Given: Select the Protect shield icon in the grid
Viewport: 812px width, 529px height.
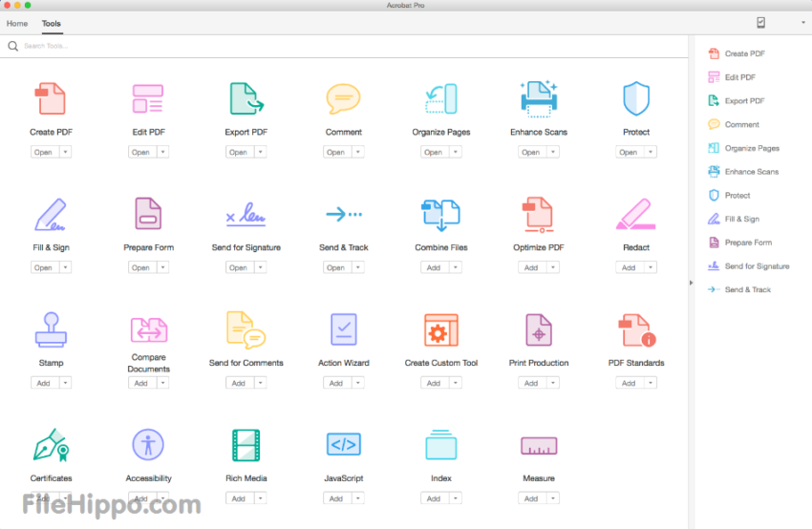Looking at the screenshot, I should (x=636, y=98).
